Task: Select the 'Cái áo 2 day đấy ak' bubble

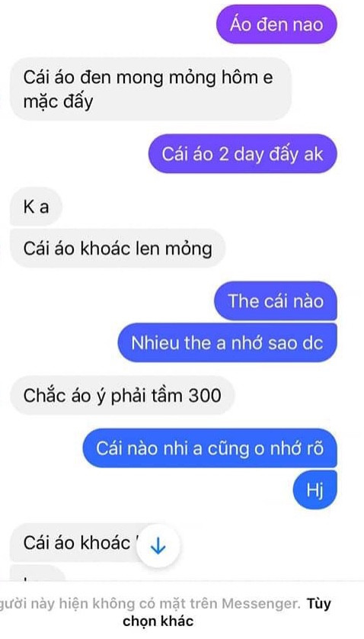Action: click(x=243, y=154)
